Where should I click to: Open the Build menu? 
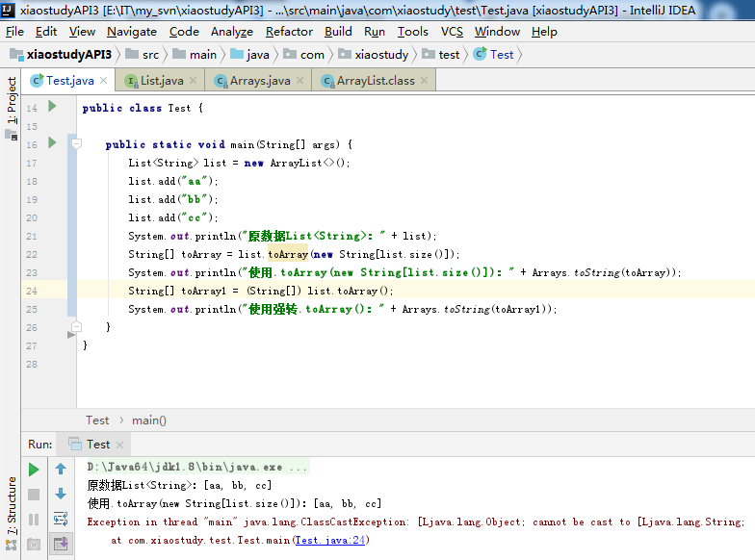pos(338,32)
